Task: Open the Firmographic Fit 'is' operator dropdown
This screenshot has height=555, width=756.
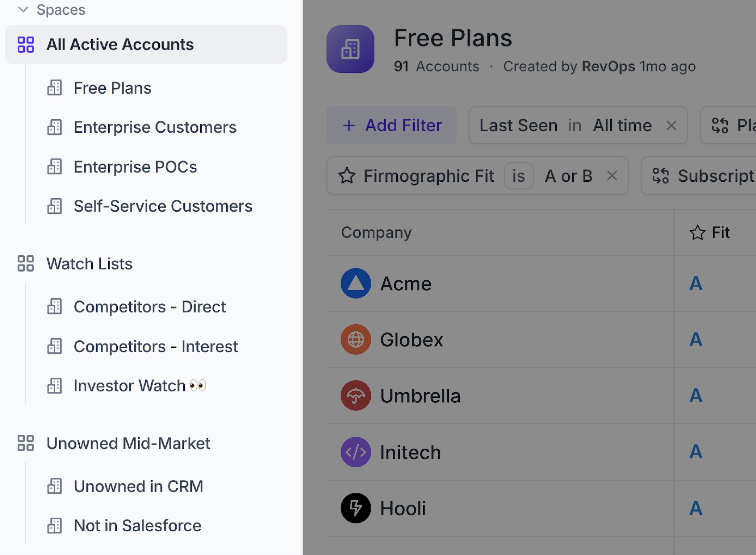Action: 519,176
